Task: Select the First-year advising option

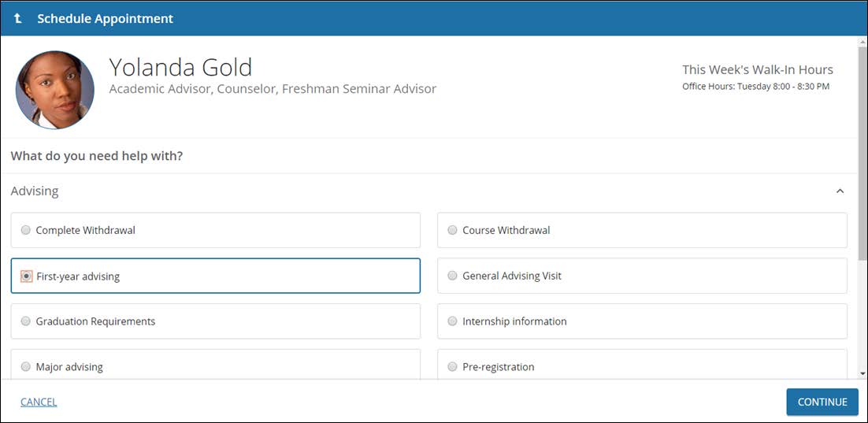Action: (27, 276)
